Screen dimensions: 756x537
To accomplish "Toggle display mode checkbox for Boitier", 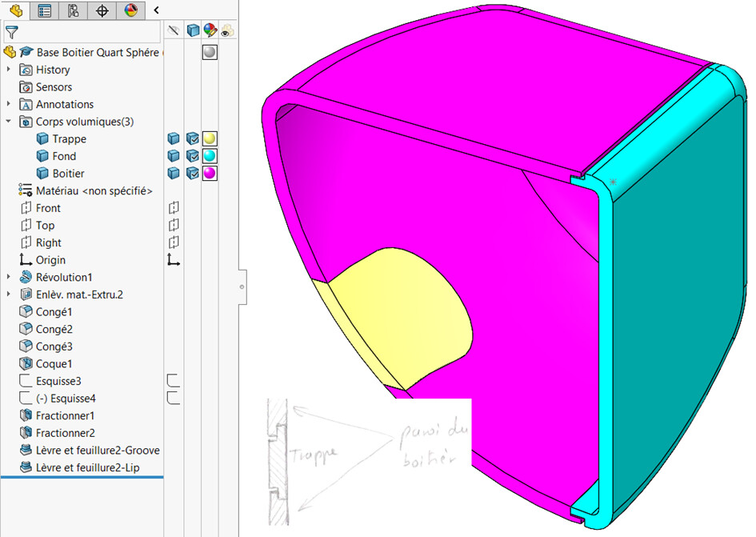I will (192, 174).
